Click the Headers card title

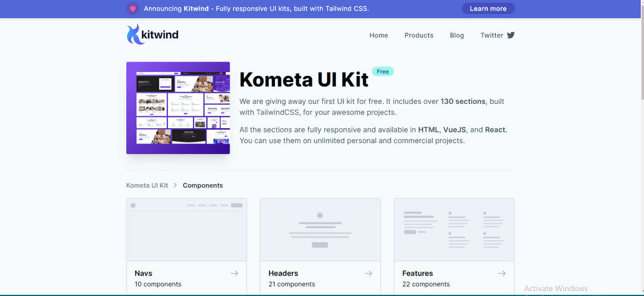pyautogui.click(x=283, y=274)
